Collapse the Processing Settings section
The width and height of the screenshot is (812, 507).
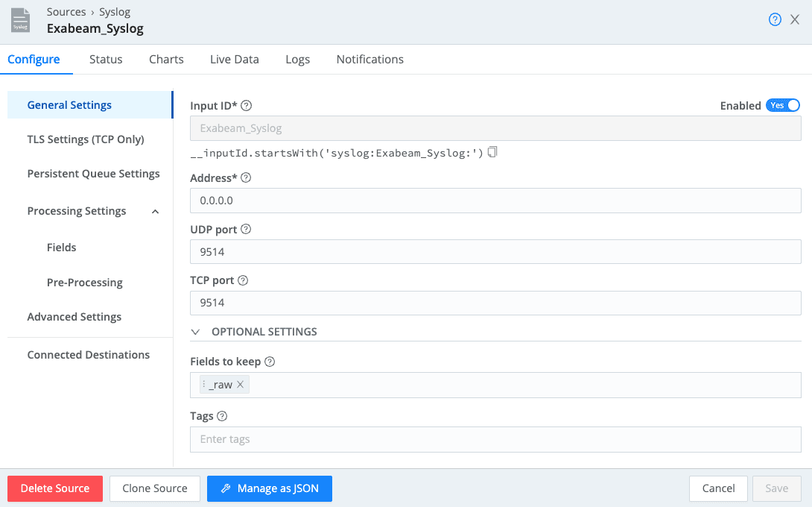click(155, 211)
